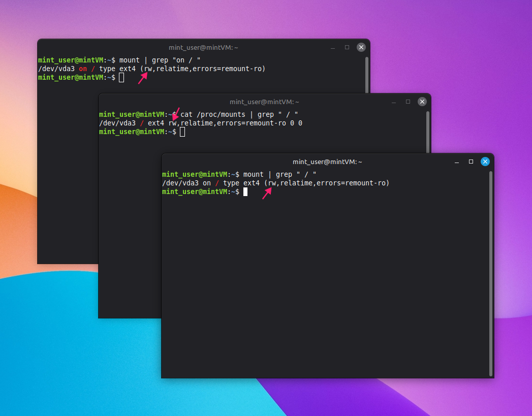
Task: Click the middle terminal's vertical scrollbar
Action: click(427, 132)
